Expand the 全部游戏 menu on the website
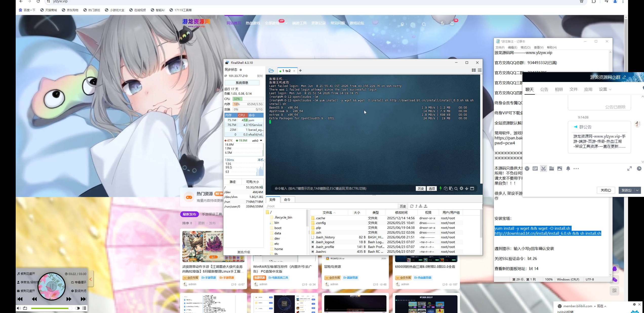 pyautogui.click(x=276, y=23)
